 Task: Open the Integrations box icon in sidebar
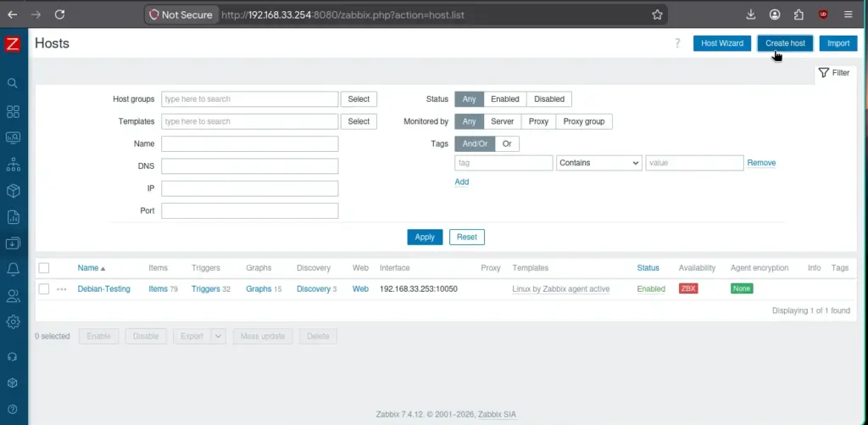pyautogui.click(x=13, y=383)
